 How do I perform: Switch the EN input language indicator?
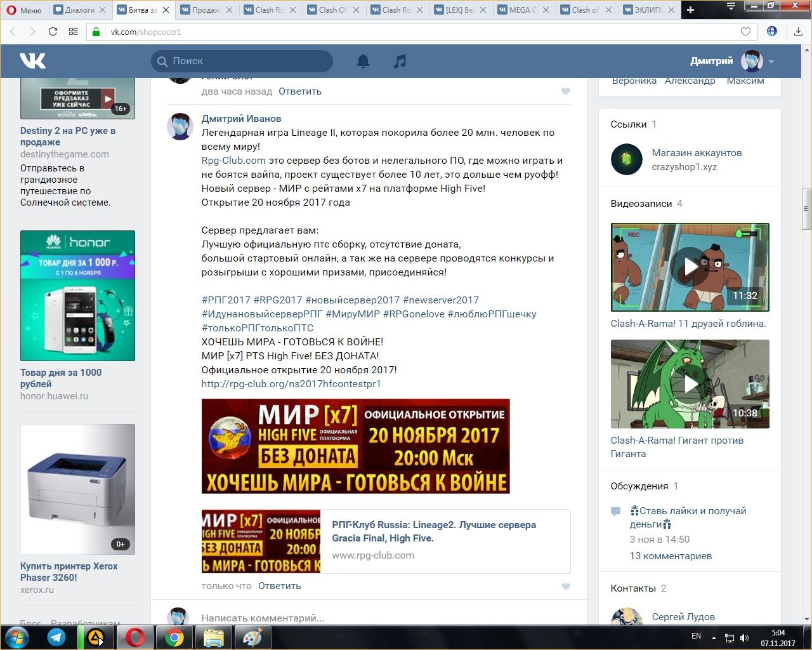tap(697, 636)
